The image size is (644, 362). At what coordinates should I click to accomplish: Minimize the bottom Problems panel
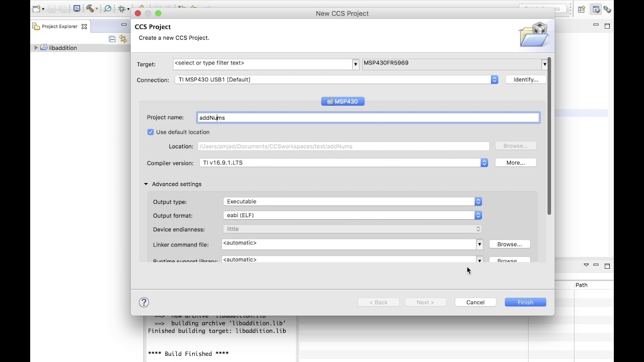596,264
